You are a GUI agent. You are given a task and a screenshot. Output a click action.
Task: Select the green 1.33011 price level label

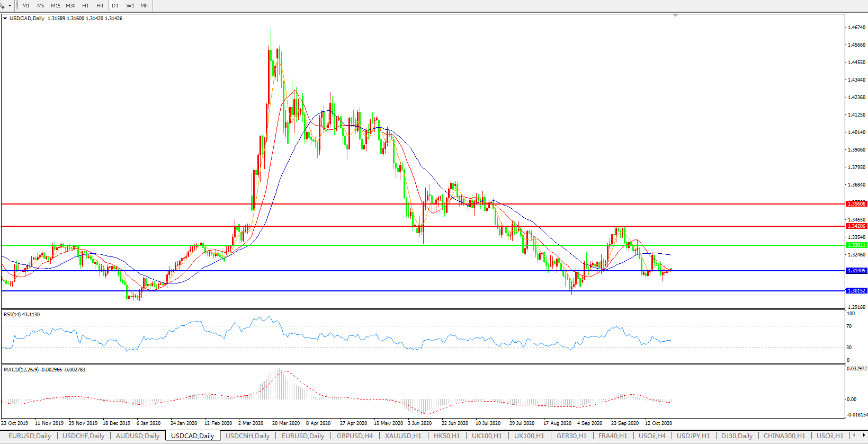856,245
